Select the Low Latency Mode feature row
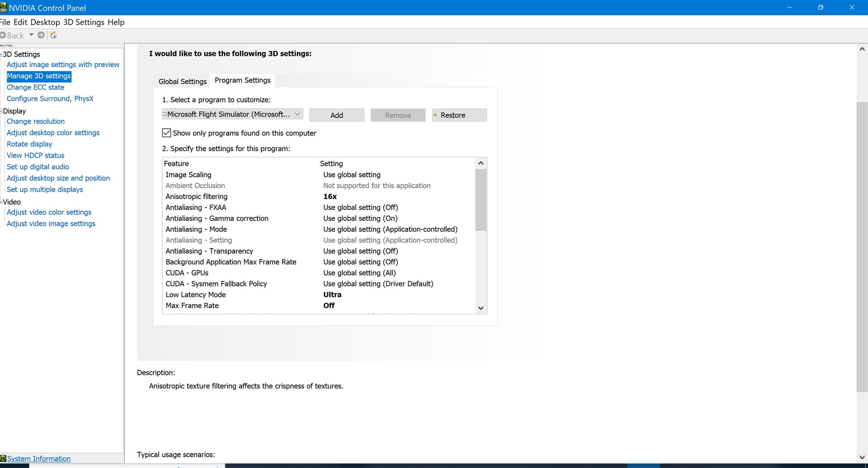The image size is (868, 468). click(196, 294)
